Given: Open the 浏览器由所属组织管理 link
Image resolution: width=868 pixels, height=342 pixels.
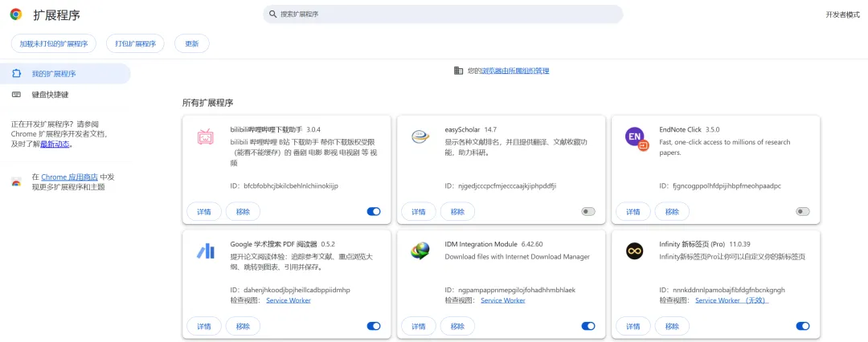Looking at the screenshot, I should pos(515,71).
